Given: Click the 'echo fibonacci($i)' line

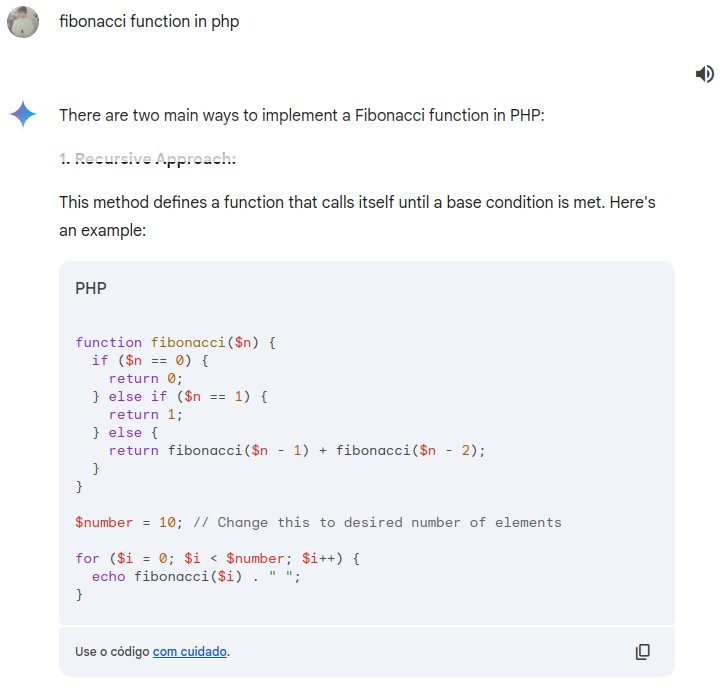Looking at the screenshot, I should [196, 576].
